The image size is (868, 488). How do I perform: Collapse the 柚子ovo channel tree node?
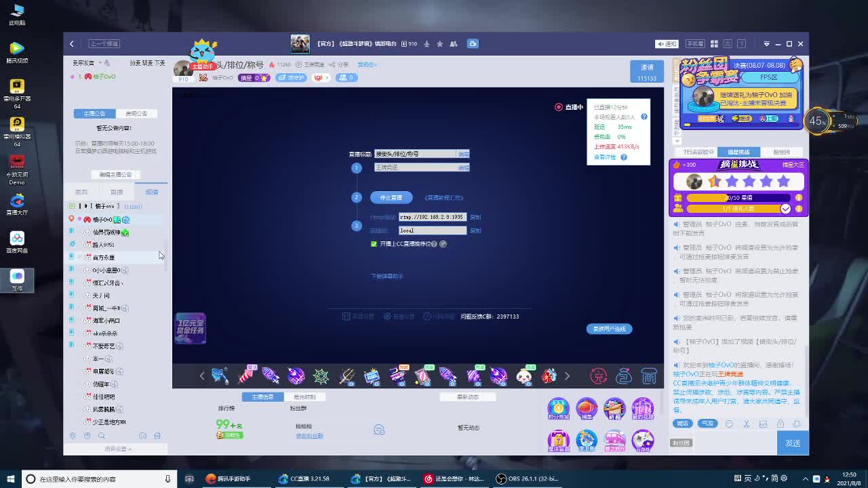point(72,206)
